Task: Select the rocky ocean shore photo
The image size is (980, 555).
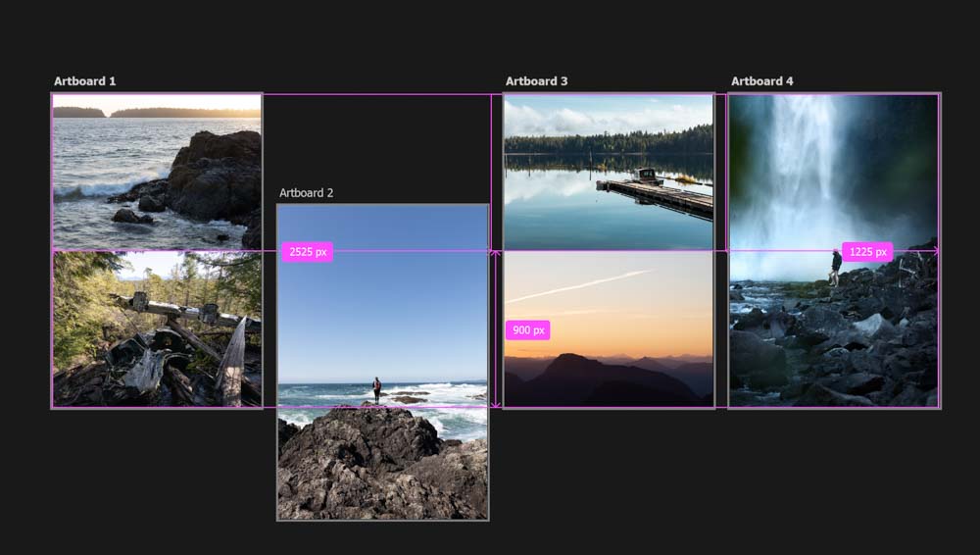Action: click(x=157, y=172)
